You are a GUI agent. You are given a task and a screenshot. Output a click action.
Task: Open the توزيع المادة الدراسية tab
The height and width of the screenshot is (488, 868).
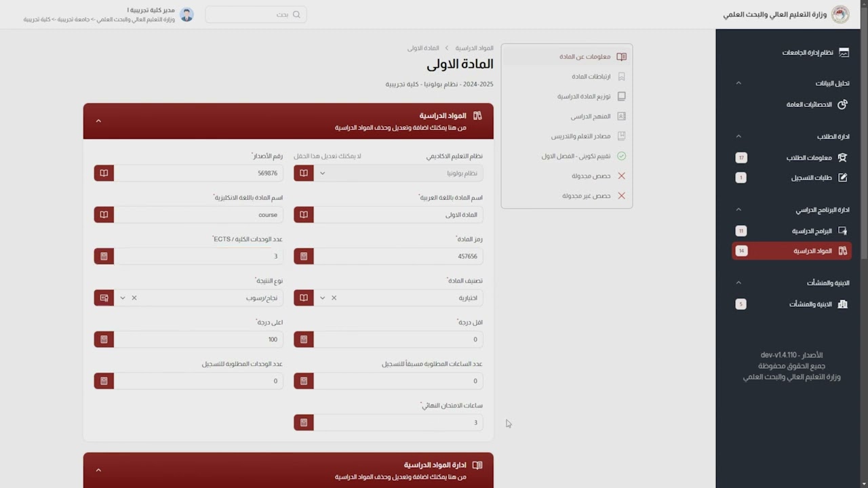tap(567, 96)
